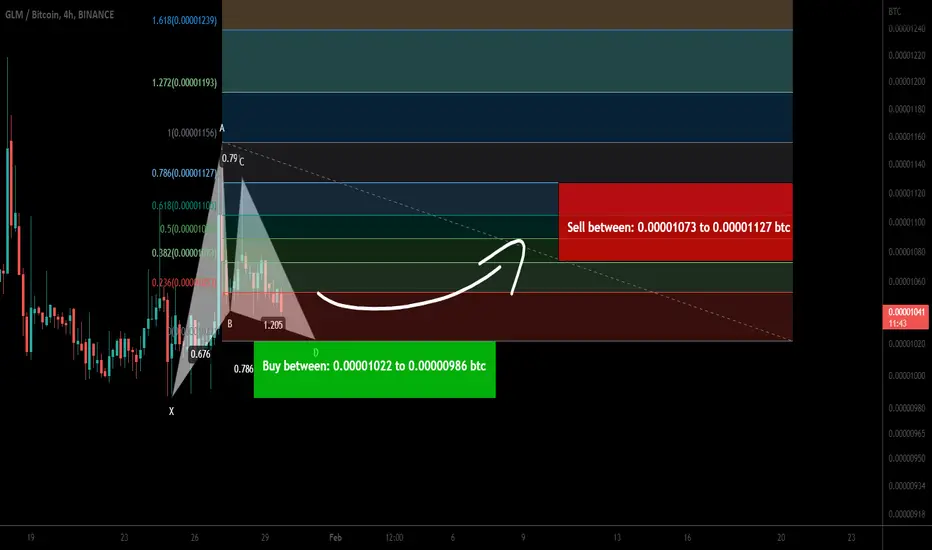932x550 pixels.
Task: Select harmonic pattern point X label
Action: [171, 411]
